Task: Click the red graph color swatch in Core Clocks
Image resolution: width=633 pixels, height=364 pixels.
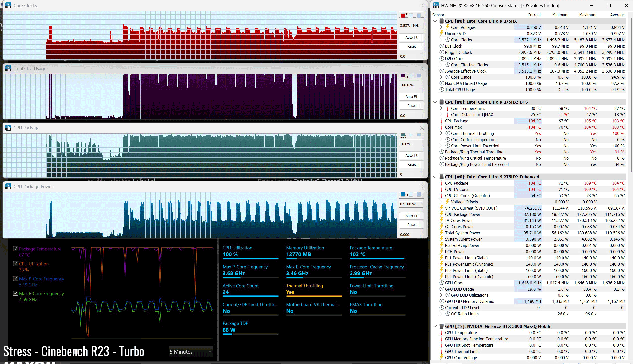Action: (x=403, y=16)
